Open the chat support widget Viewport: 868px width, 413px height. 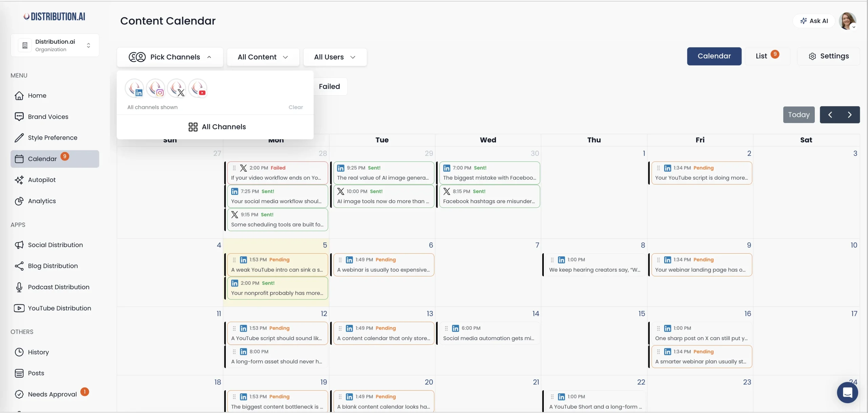(x=847, y=393)
